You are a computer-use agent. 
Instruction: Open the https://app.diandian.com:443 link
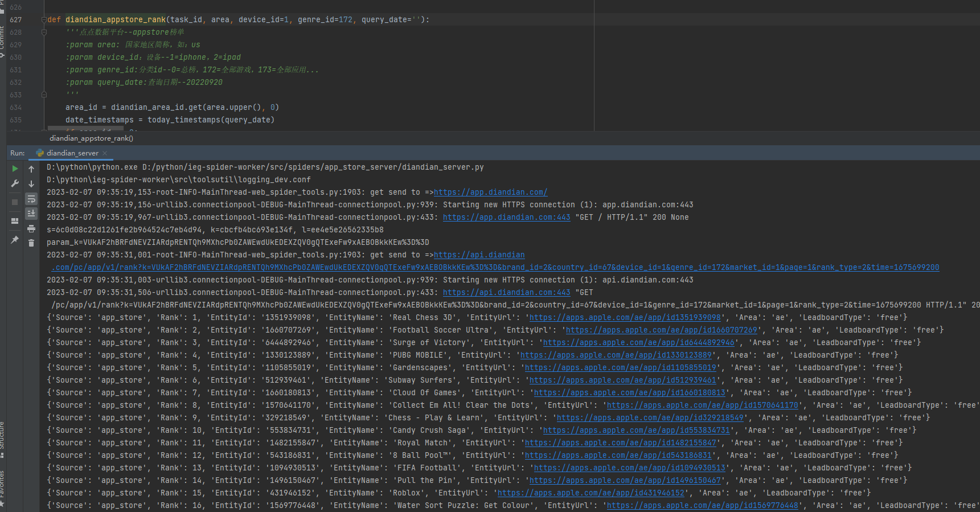(x=506, y=218)
